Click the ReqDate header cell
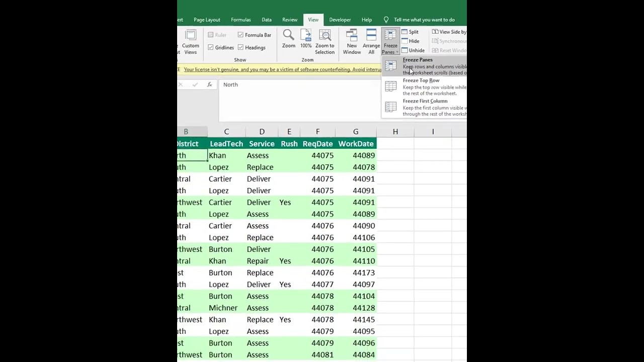Viewport: 644px width, 362px height. click(317, 144)
